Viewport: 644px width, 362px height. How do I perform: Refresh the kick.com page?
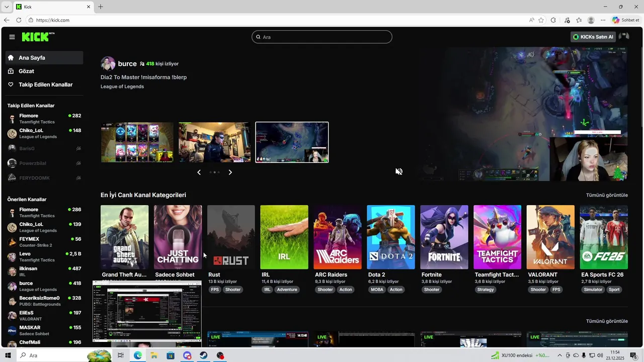click(19, 20)
